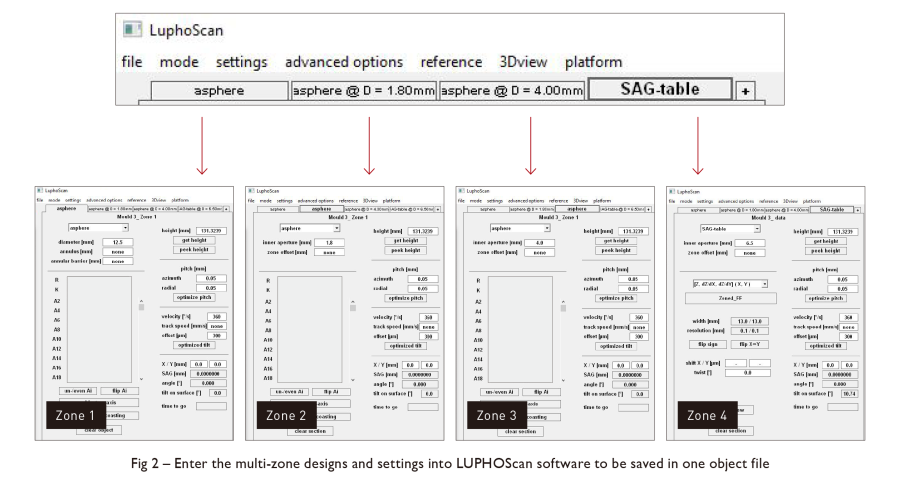Click annular barrier field in Zone 1 window
The width and height of the screenshot is (900, 481).
[x=118, y=261]
